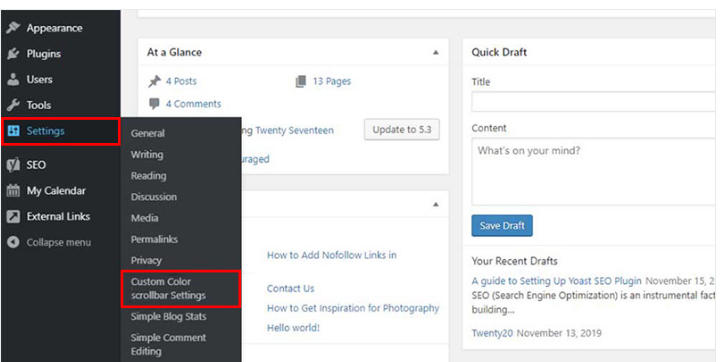Screen dimensions: 728x362
Task: Choose Permalinks in Settings submenu
Action: point(154,239)
